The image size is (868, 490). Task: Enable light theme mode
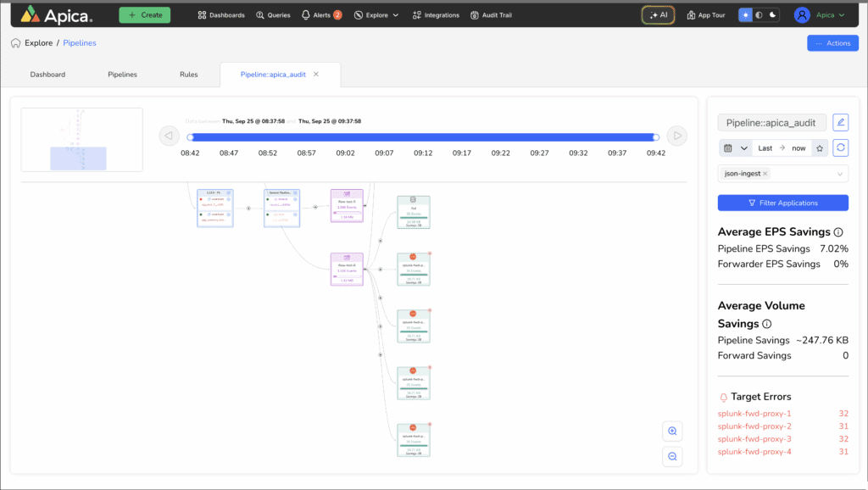point(746,14)
